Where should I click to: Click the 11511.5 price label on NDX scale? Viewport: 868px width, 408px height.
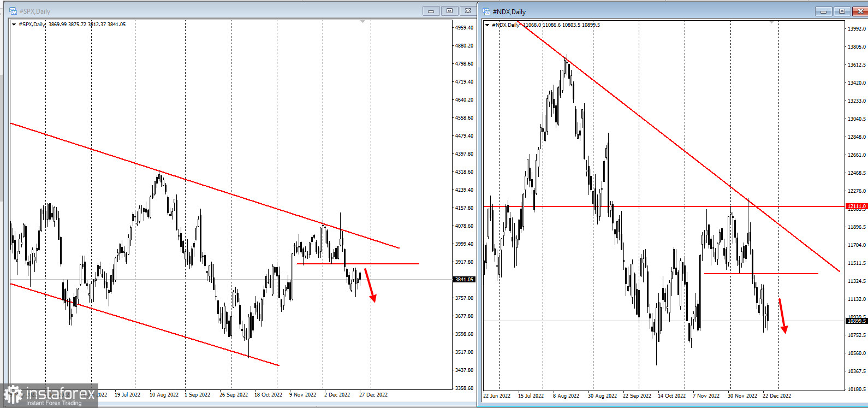[x=857, y=263]
